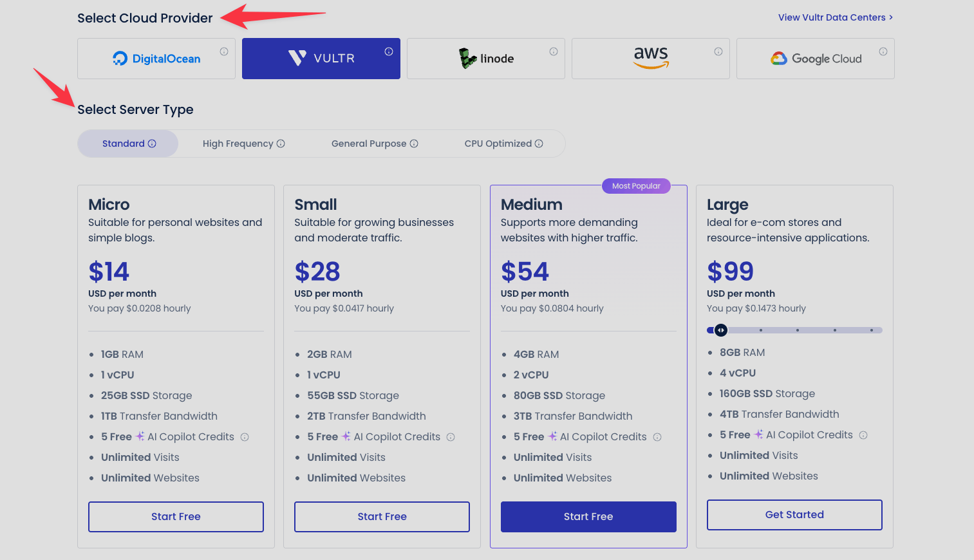This screenshot has width=974, height=560.
Task: Click info icon on Google Cloud card
Action: point(883,51)
